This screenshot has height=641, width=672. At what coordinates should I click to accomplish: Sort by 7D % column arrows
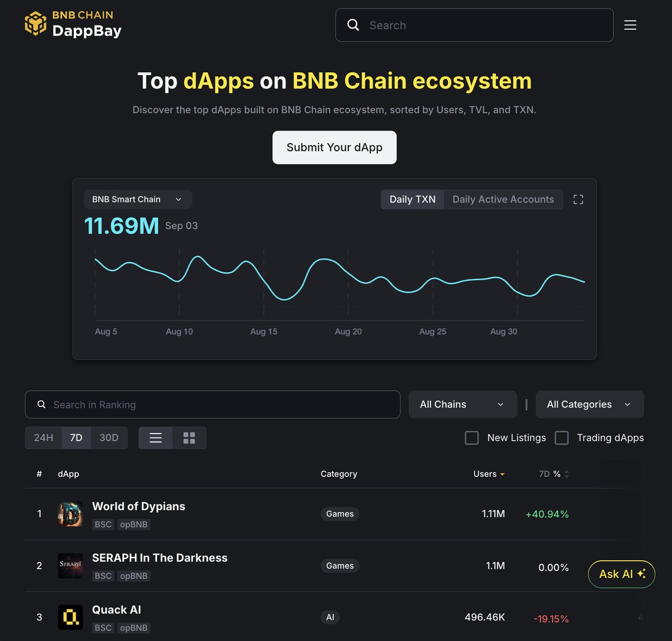click(x=567, y=474)
